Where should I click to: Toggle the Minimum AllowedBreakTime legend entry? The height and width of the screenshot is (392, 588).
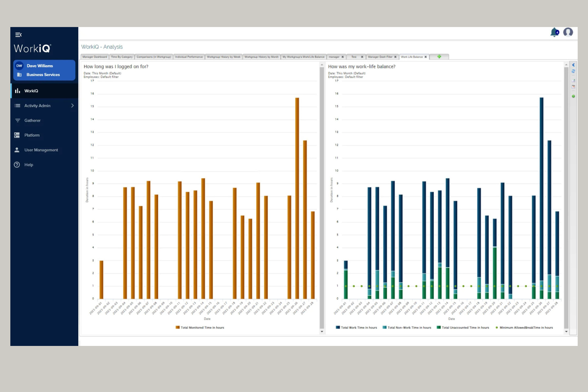coord(524,327)
